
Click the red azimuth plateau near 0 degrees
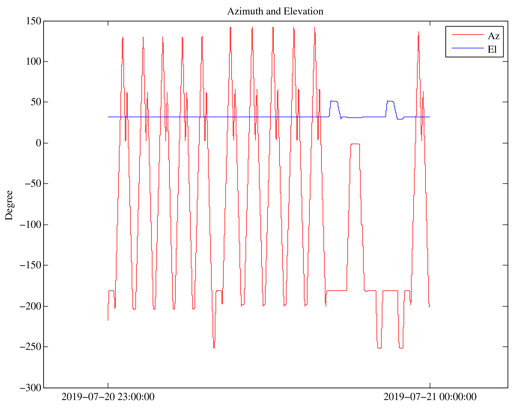(355, 144)
